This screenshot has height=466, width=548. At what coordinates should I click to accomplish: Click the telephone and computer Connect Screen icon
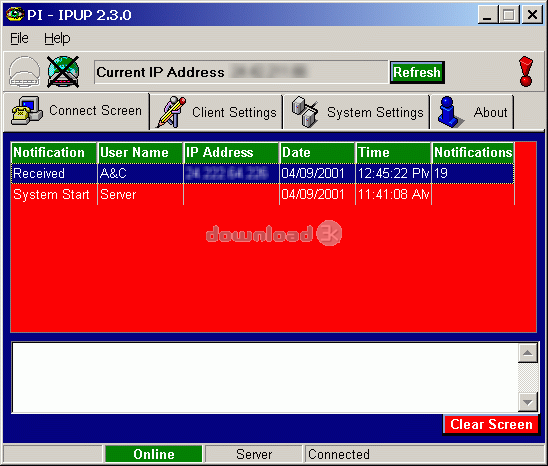pyautogui.click(x=27, y=111)
